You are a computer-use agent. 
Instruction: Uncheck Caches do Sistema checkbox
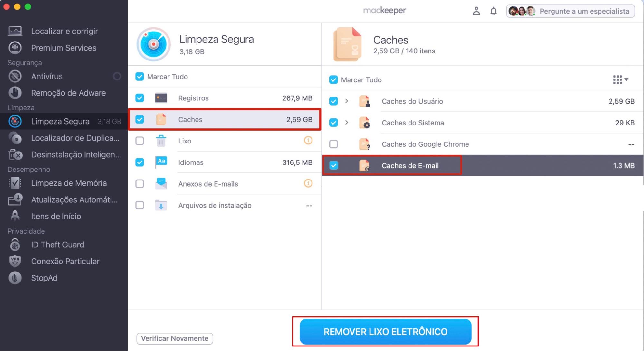coord(333,123)
